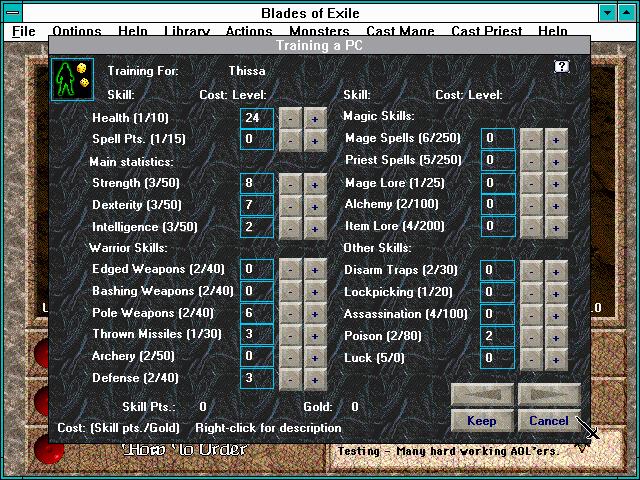Screen dimensions: 640x480
Task: Decrease Spell Pts. with minus button
Action: click(x=290, y=141)
